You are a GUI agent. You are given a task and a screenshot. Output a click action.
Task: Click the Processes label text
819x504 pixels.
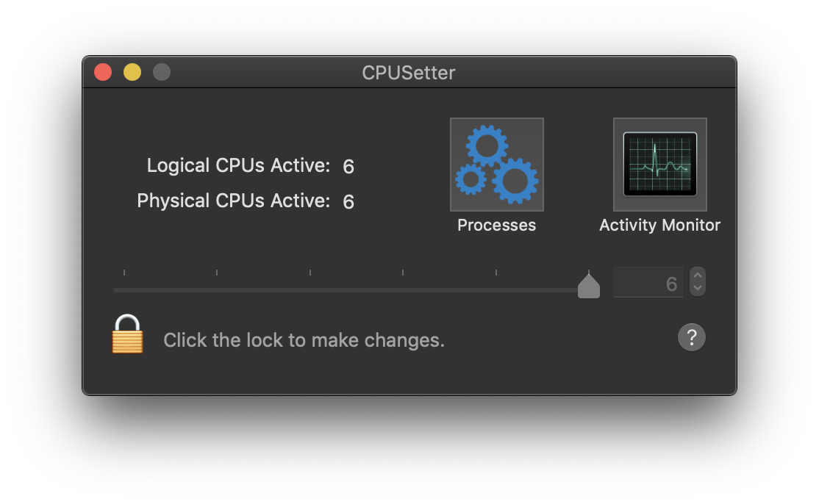497,225
